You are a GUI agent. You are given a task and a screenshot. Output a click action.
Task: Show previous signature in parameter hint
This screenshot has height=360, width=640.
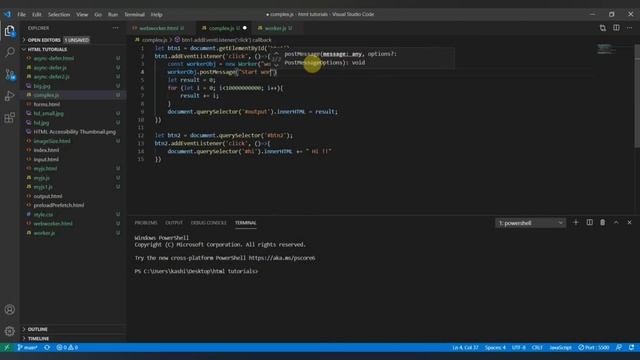click(x=276, y=53)
